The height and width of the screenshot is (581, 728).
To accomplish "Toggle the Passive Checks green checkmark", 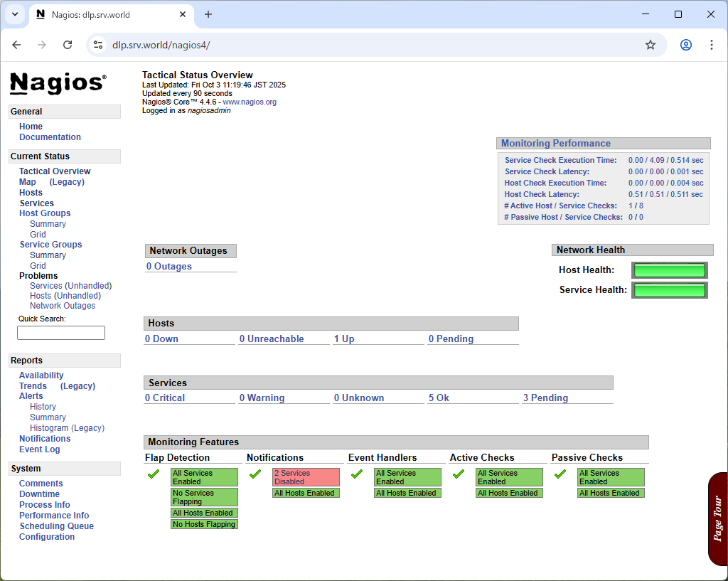I will (560, 474).
